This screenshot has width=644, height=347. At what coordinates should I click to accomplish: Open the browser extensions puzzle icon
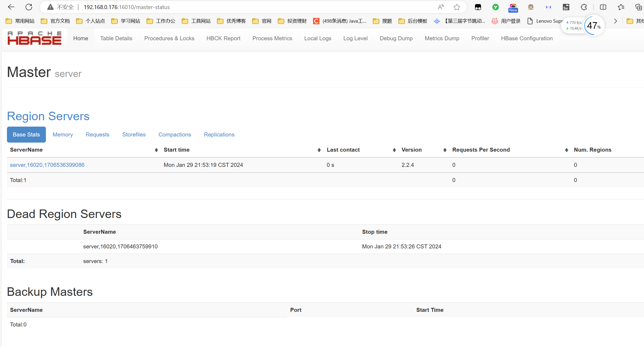(x=584, y=7)
